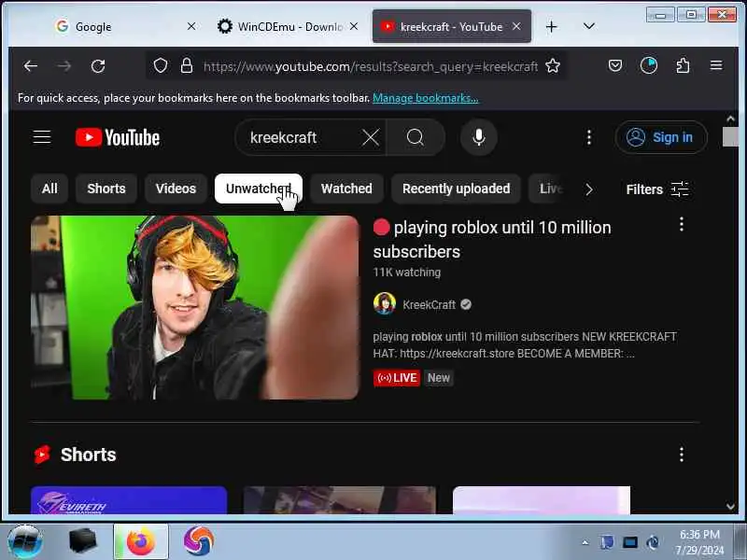Screen dimensions: 747x560
Task: Go forward in Firefox
Action: 63,66
